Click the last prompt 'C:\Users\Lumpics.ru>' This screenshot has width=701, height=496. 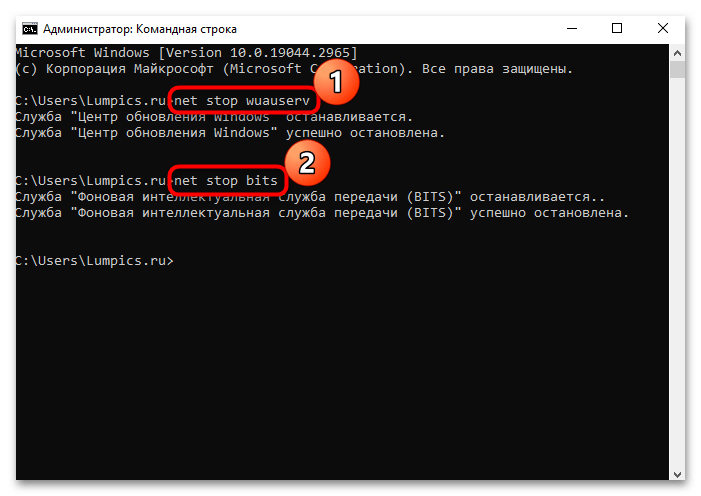94,261
